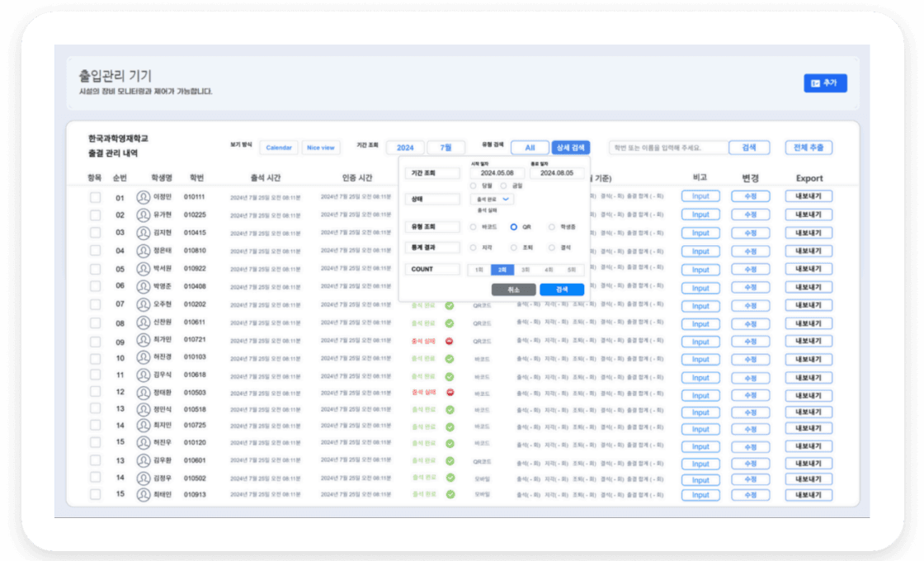Click the green check icon in 허진경's row
Image resolution: width=924 pixels, height=561 pixels.
pyautogui.click(x=450, y=359)
